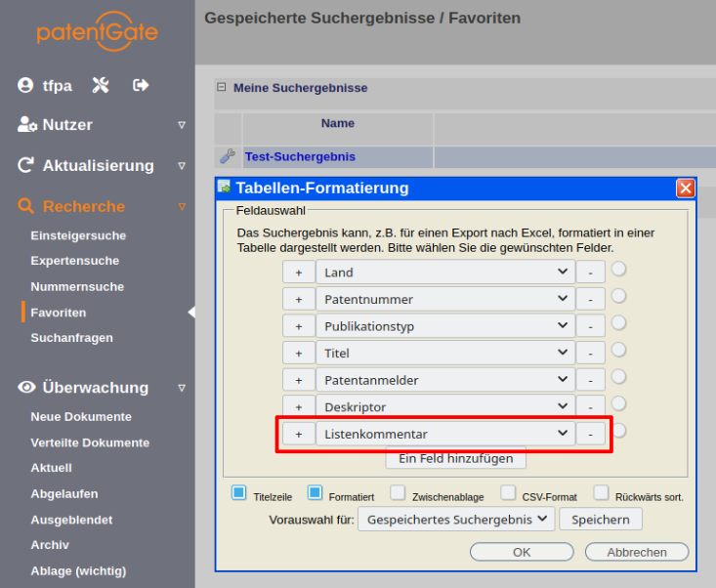Close the Tabellen-Formatierung dialog

click(x=686, y=189)
